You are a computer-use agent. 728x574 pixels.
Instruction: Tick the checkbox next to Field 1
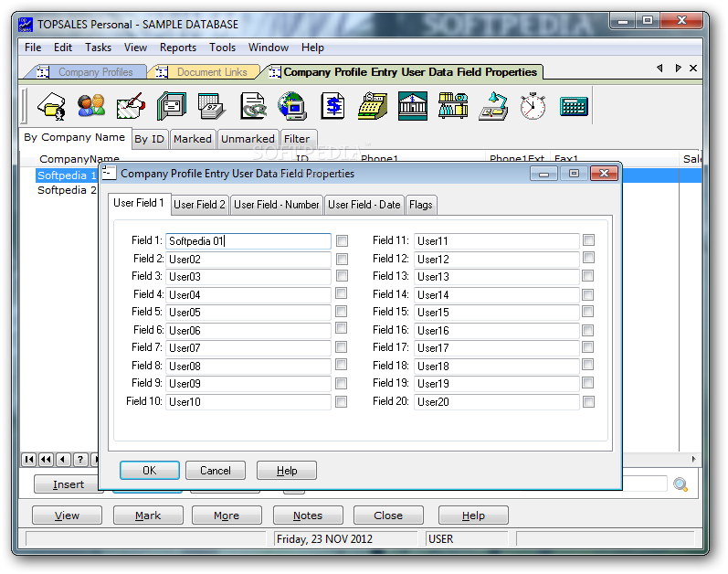pos(343,240)
